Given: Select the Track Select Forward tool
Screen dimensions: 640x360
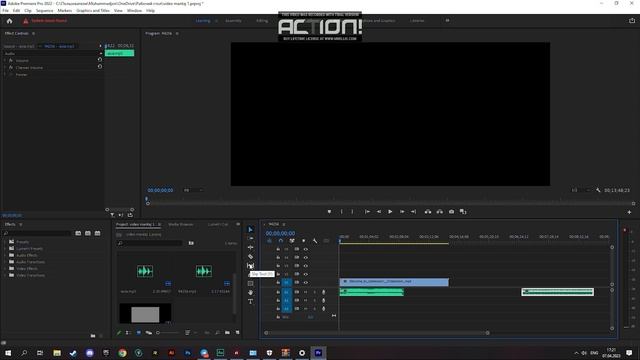Looking at the screenshot, I should click(x=250, y=238).
